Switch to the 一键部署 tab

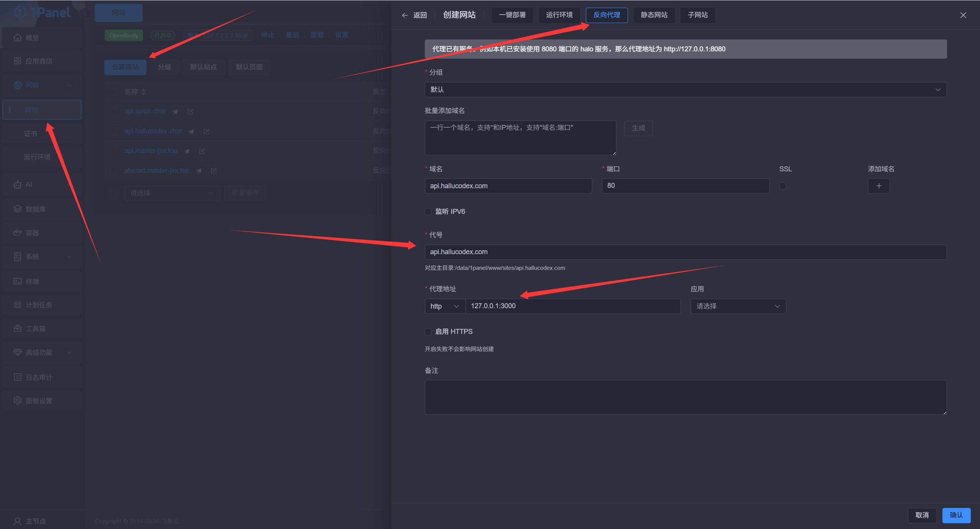coord(512,15)
